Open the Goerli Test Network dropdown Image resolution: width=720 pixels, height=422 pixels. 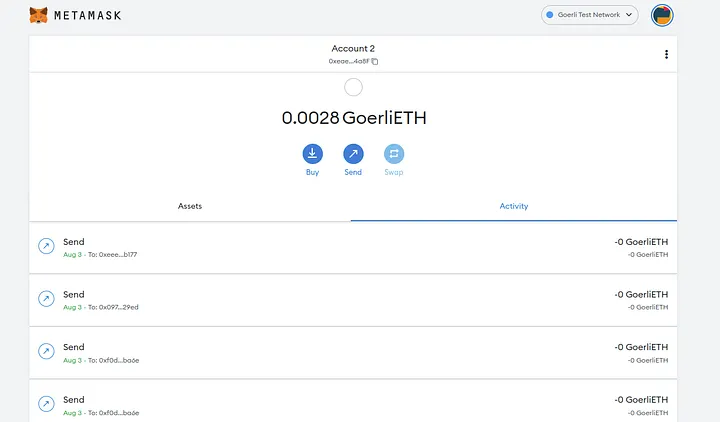click(589, 15)
